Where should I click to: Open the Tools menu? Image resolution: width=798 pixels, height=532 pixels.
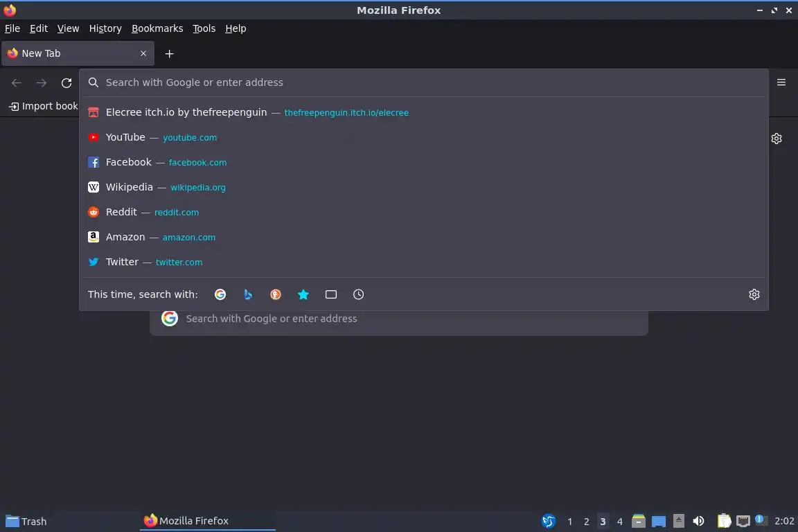[204, 28]
